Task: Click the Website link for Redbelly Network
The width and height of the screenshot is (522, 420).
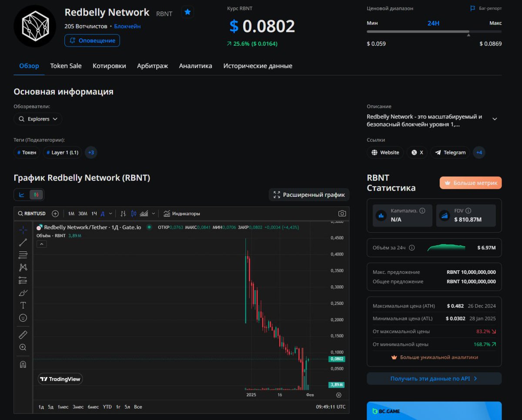Action: click(385, 152)
